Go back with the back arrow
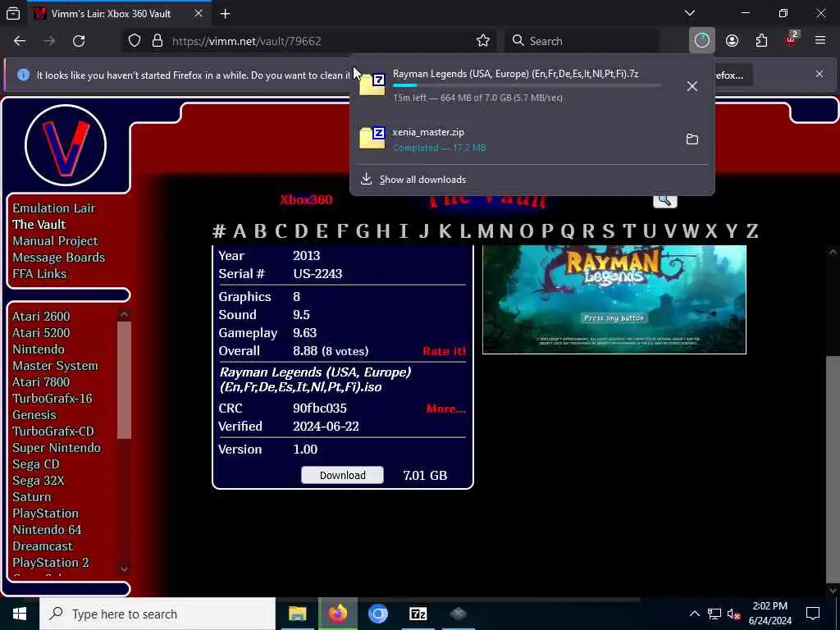Screen dimensions: 840x630 pyautogui.click(x=20, y=41)
